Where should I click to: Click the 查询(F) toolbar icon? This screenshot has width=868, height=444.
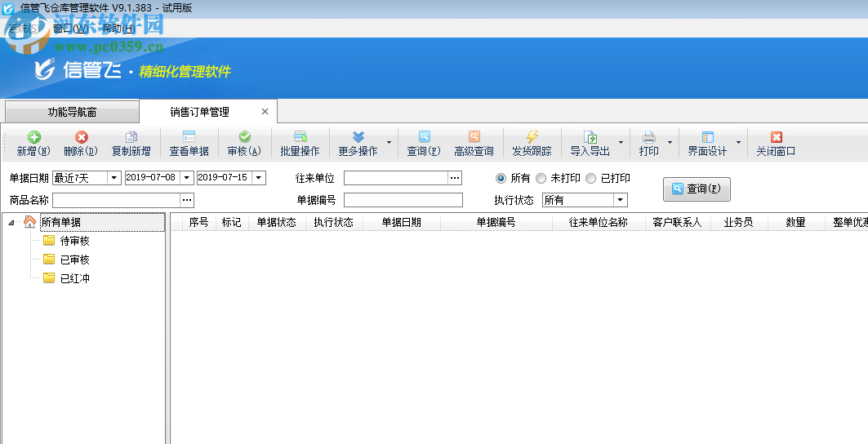[x=424, y=137]
